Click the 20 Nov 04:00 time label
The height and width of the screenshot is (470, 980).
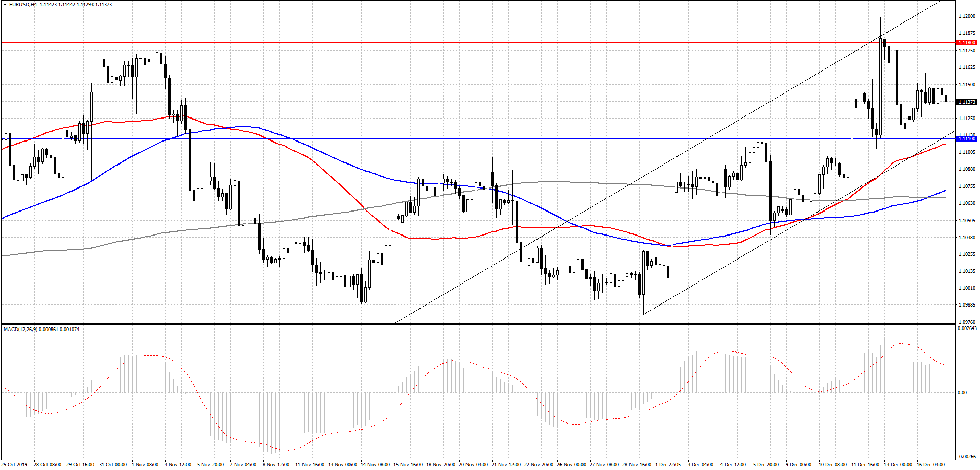[473, 465]
